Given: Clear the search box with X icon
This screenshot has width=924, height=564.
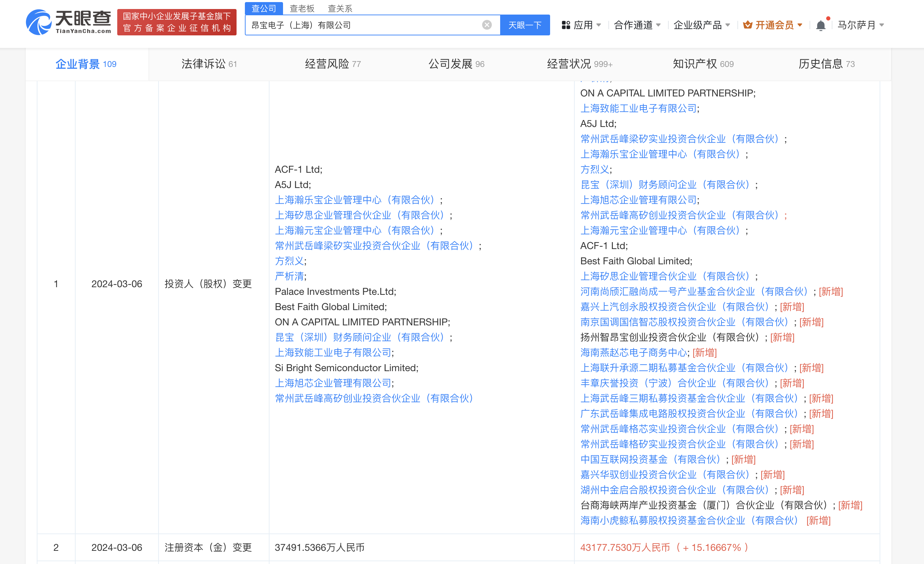Looking at the screenshot, I should (x=486, y=25).
